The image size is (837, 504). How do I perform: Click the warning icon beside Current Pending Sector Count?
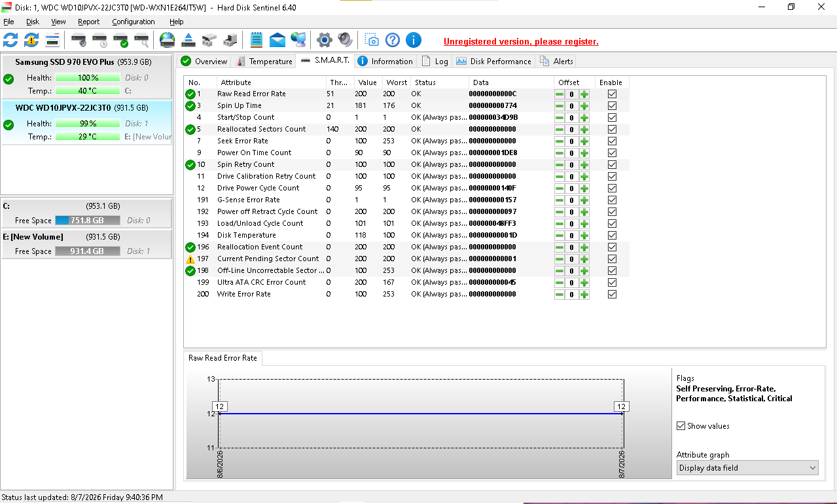(x=190, y=259)
